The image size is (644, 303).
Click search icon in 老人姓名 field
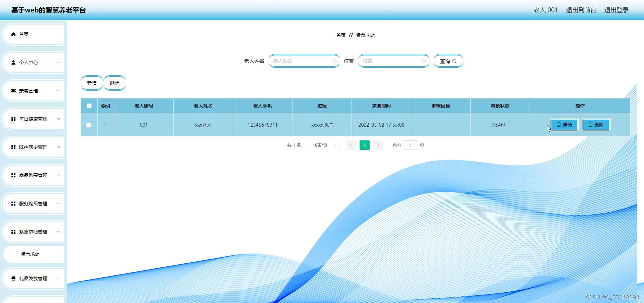point(334,61)
